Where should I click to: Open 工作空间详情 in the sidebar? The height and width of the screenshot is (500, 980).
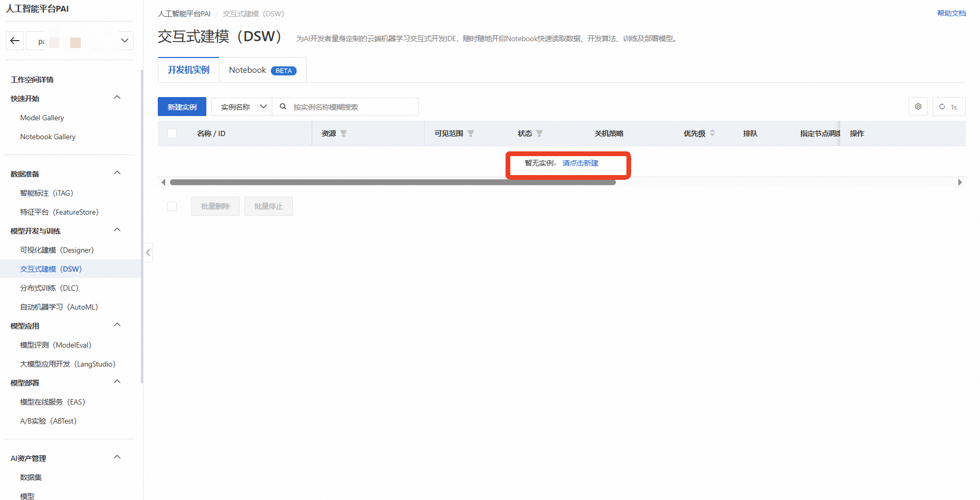(x=32, y=80)
